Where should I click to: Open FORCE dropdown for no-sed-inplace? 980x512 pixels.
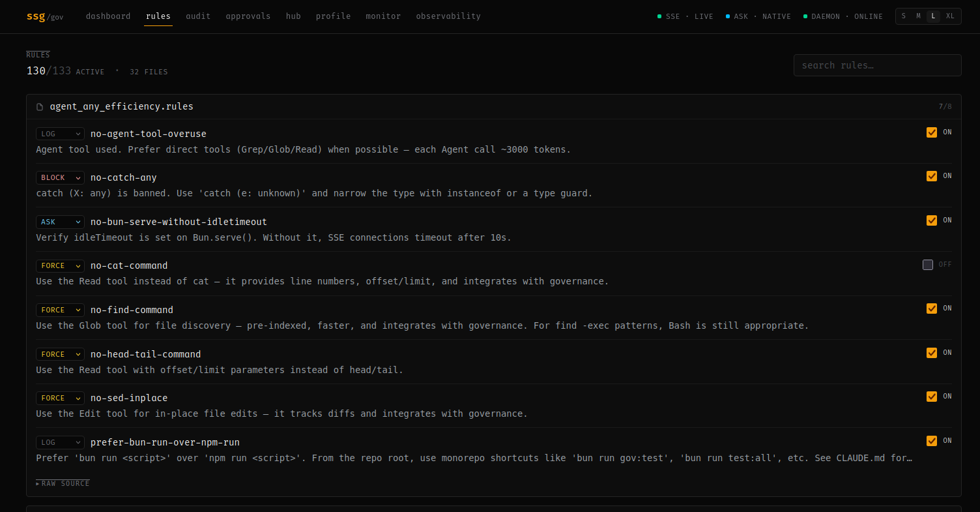pos(60,398)
